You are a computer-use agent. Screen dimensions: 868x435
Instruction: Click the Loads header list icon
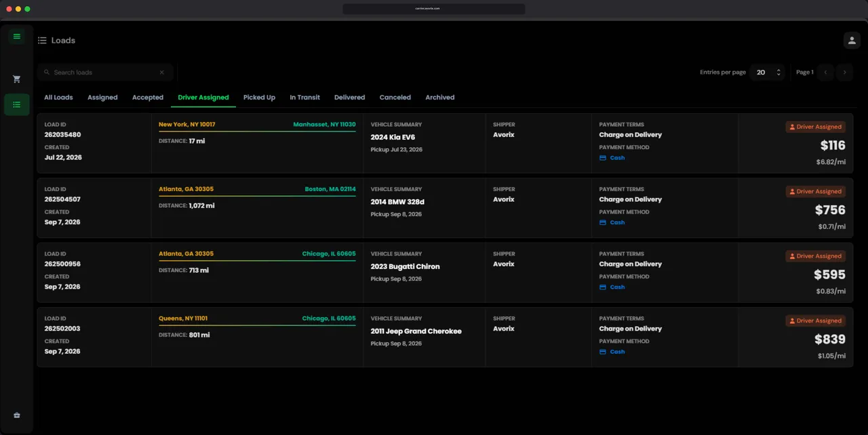42,41
